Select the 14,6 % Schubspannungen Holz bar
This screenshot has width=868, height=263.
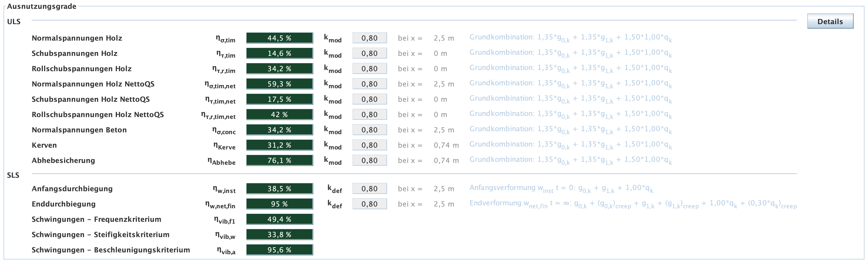(x=279, y=53)
